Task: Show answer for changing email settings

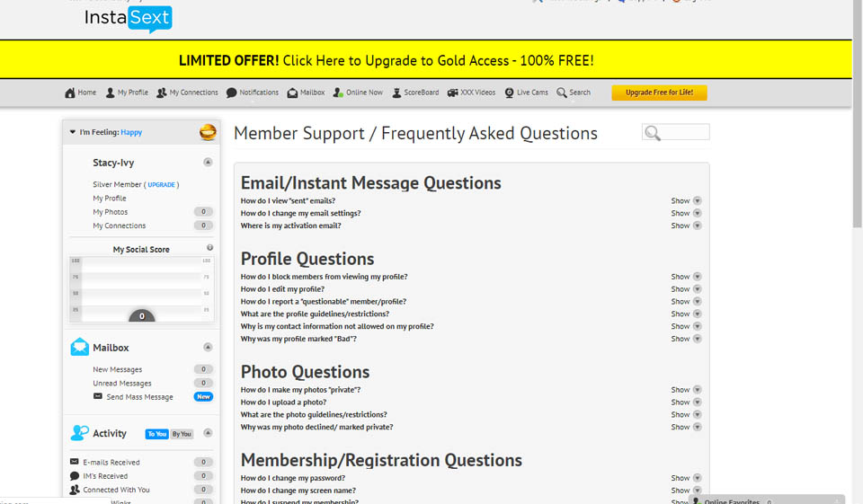Action: 686,213
